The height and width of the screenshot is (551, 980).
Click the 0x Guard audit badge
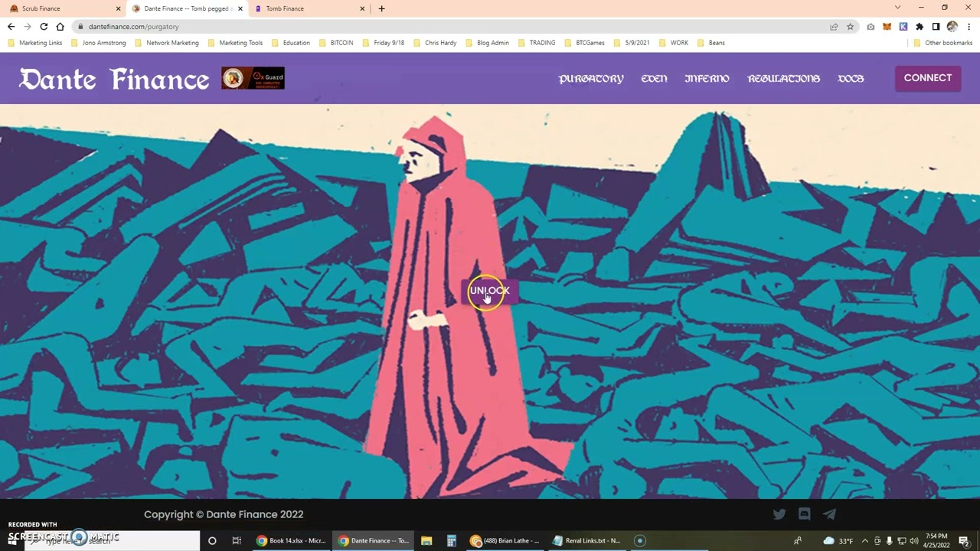(x=253, y=78)
